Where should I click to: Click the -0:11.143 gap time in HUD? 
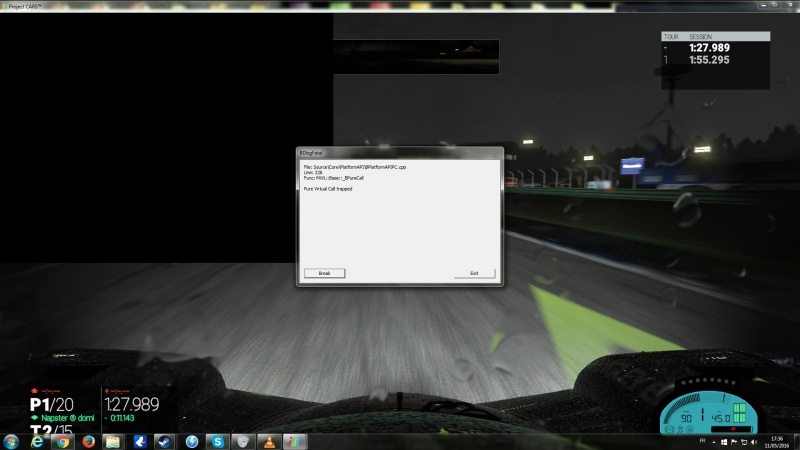120,418
